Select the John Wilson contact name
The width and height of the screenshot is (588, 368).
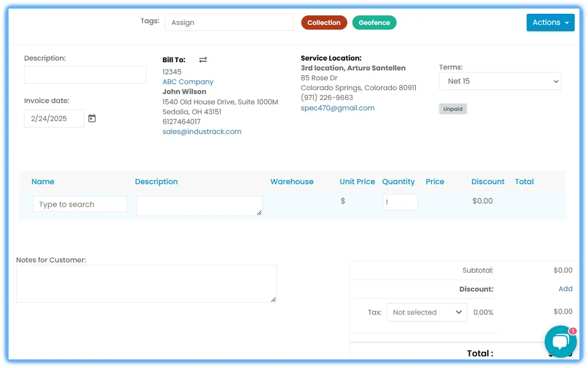click(x=184, y=92)
